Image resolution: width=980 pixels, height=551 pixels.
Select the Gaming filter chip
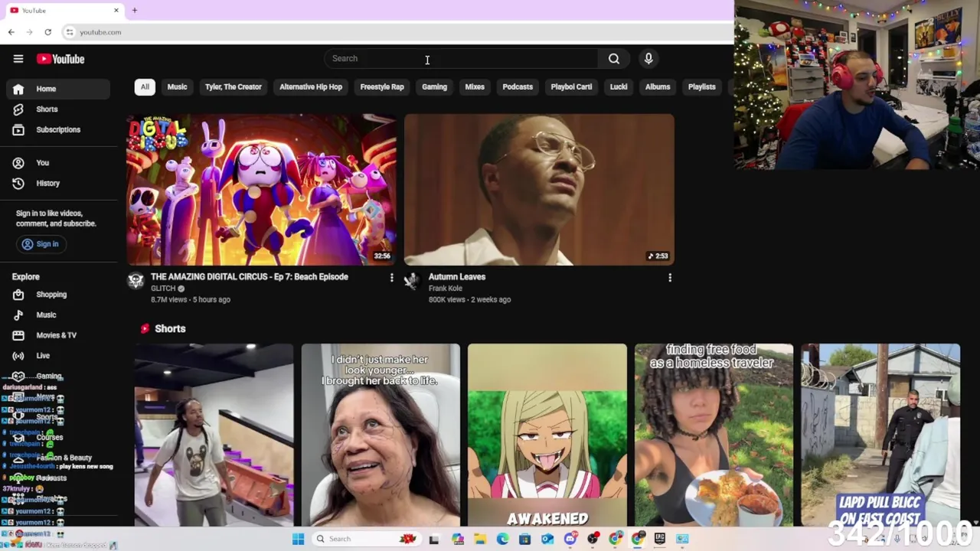[434, 86]
